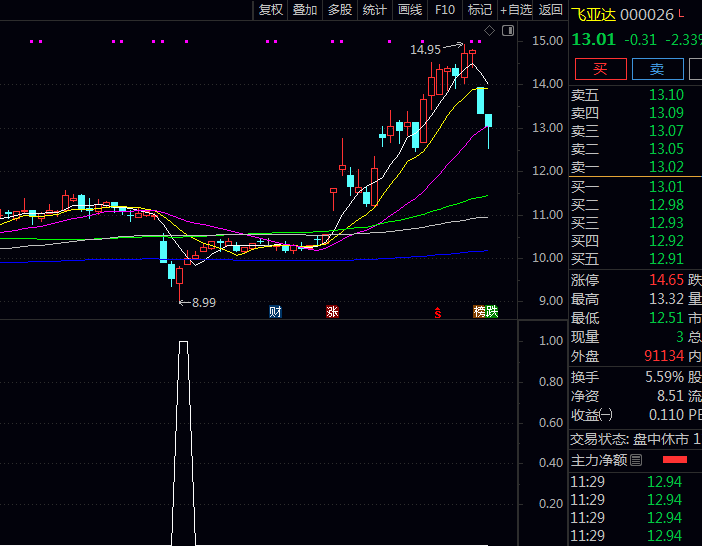Toggle the panel layout icon beside the diamond

(507, 31)
